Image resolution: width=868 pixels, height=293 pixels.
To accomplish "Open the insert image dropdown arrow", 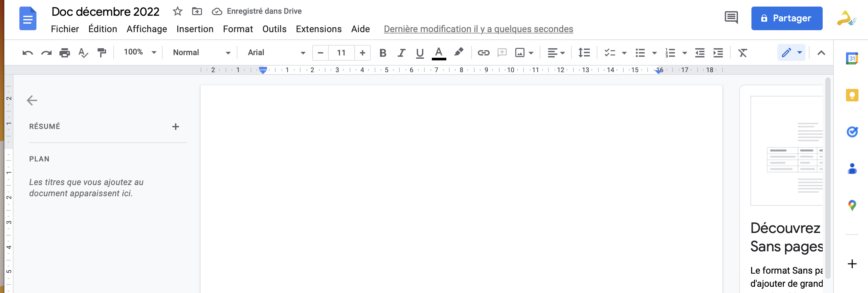I will [x=531, y=53].
